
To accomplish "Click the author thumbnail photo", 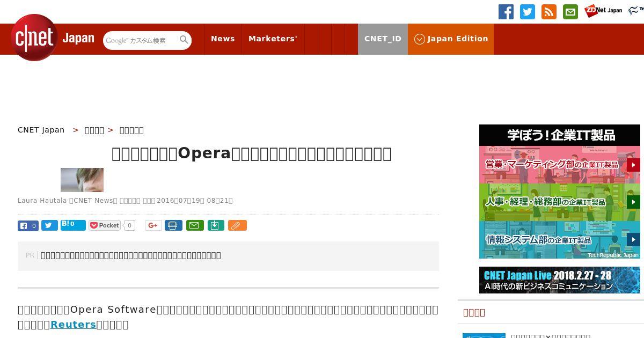I will [82, 180].
